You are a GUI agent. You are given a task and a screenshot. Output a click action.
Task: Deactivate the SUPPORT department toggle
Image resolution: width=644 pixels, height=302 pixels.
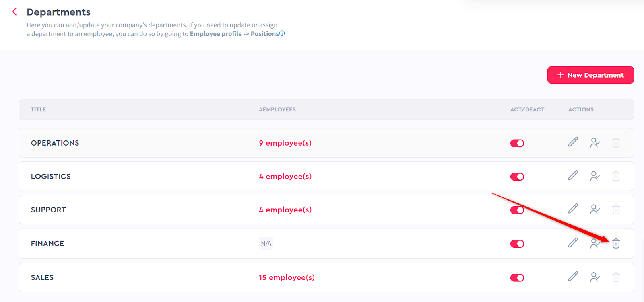(517, 210)
